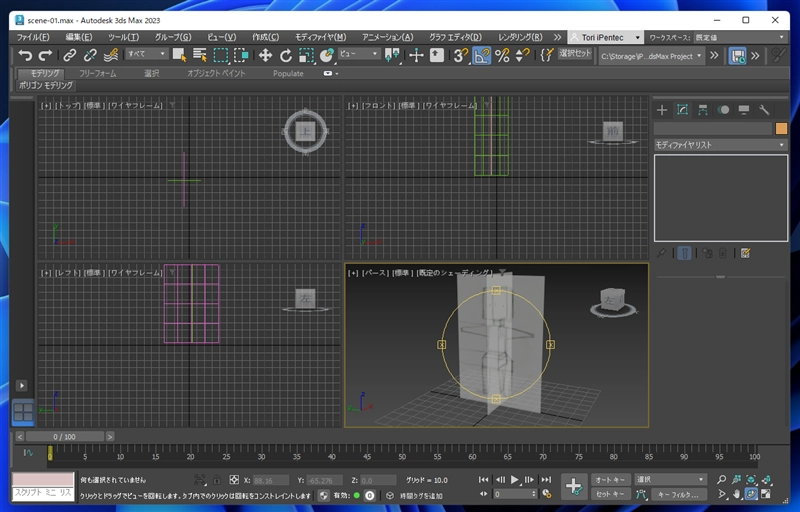Toggle Show End Result button
Screen dimensions: 800x512
[684, 253]
